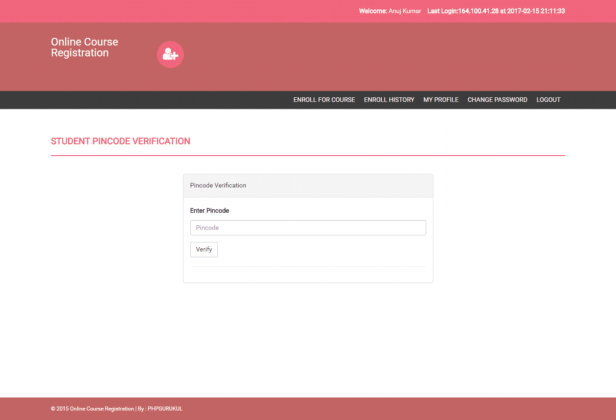Go to the Enroll History page
This screenshot has width=616, height=420.
pyautogui.click(x=389, y=100)
